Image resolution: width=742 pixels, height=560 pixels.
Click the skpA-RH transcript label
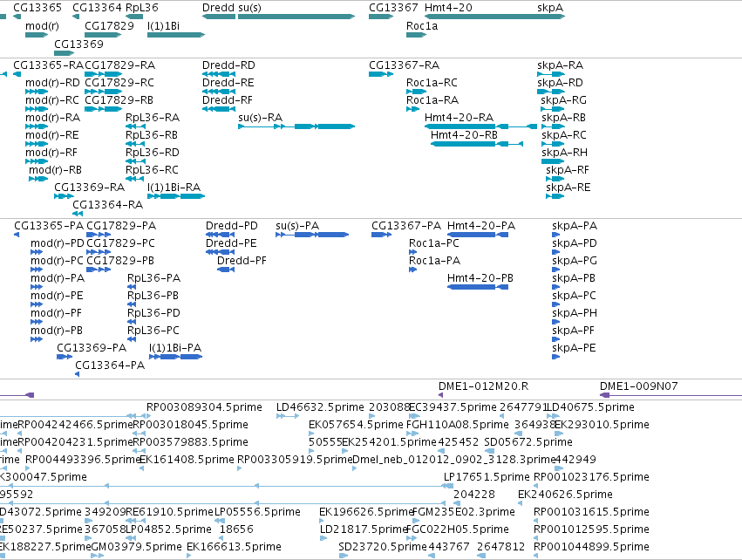(564, 153)
